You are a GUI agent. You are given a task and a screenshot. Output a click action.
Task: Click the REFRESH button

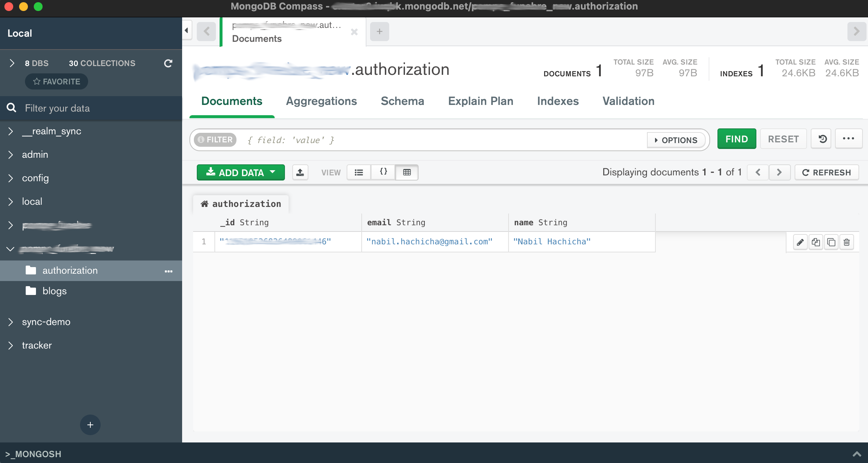pyautogui.click(x=827, y=172)
